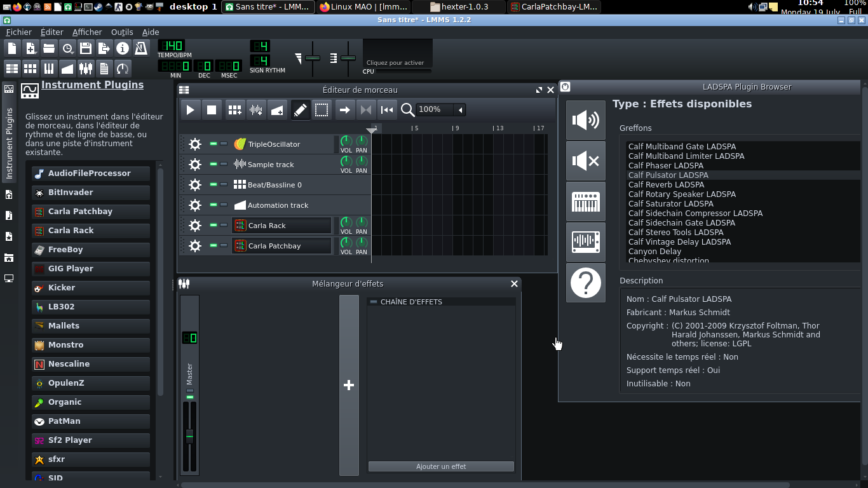This screenshot has width=868, height=488.
Task: Click the Ajouter un effet button
Action: coord(441,466)
